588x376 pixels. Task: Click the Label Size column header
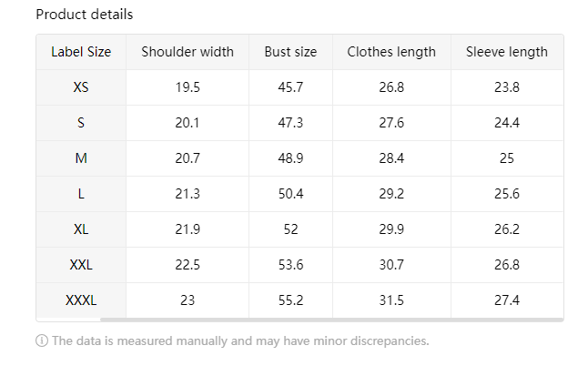(x=81, y=52)
